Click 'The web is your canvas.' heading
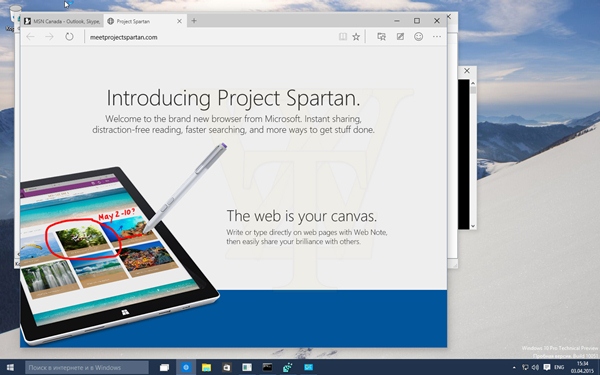The image size is (600, 375). pos(302,216)
